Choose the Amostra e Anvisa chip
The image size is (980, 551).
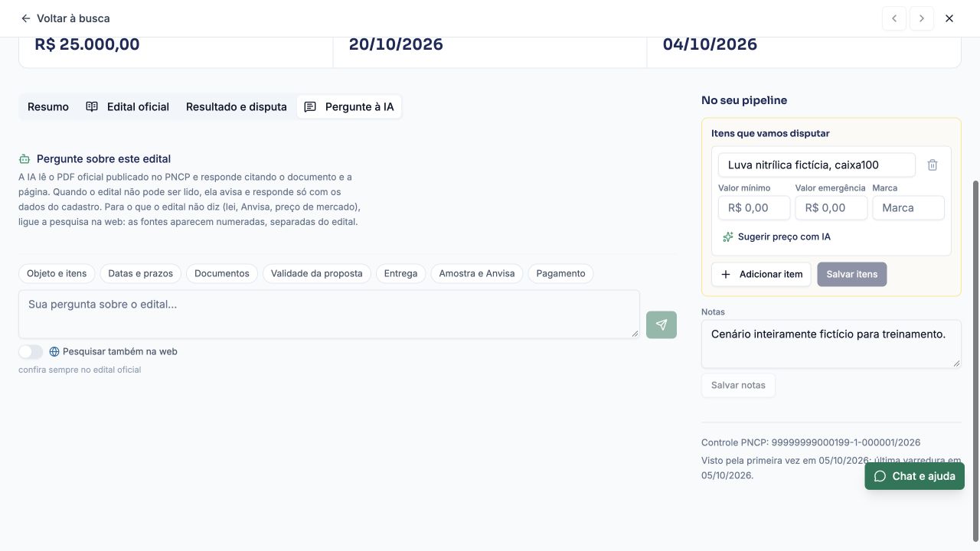coord(477,273)
